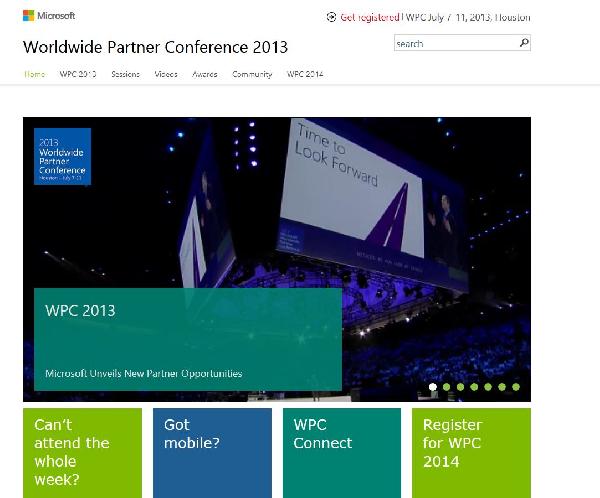Click the Worldwide Partner Conference 2013 title
The height and width of the screenshot is (498, 600).
tap(155, 47)
